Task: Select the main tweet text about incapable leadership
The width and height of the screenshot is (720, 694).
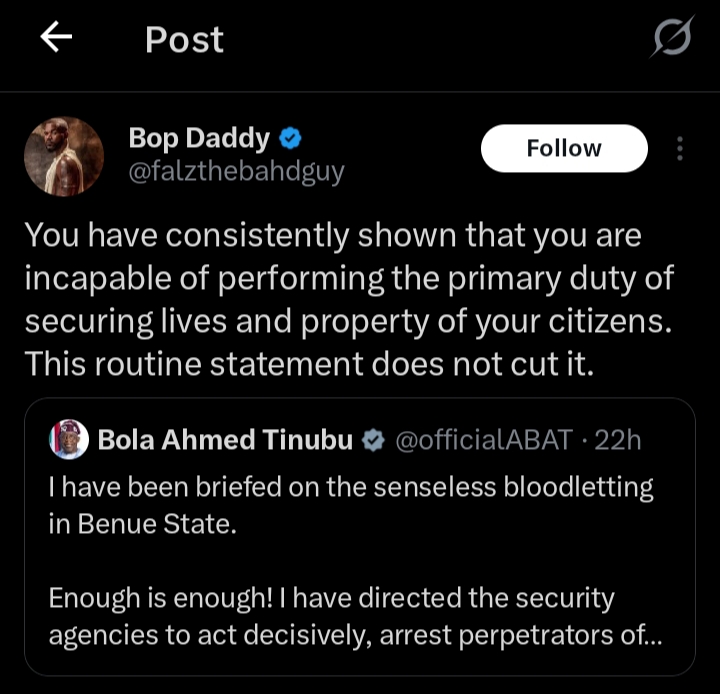Action: [349, 299]
